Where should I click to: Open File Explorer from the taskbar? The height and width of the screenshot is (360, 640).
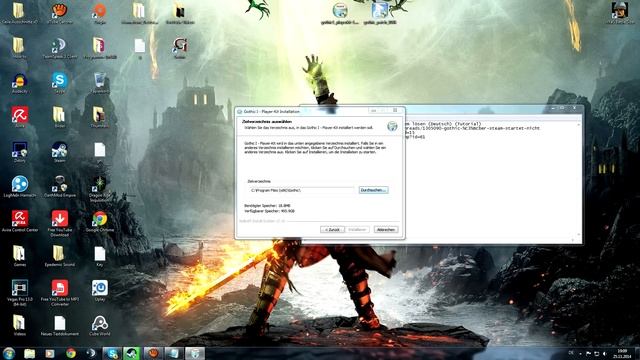29,353
